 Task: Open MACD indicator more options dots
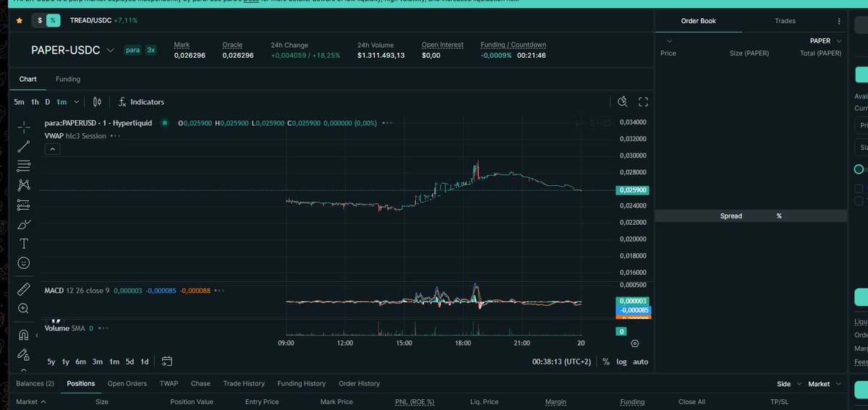point(219,291)
